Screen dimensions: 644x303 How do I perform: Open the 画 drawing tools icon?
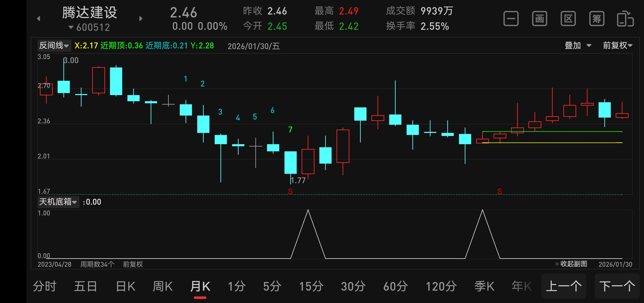pyautogui.click(x=540, y=19)
